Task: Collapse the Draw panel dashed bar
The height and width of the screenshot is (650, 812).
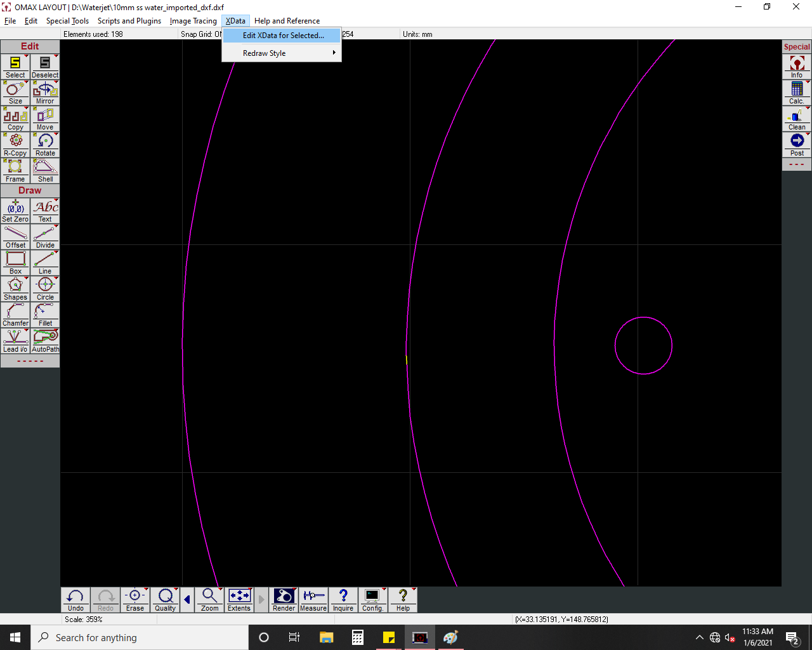Action: coord(30,361)
